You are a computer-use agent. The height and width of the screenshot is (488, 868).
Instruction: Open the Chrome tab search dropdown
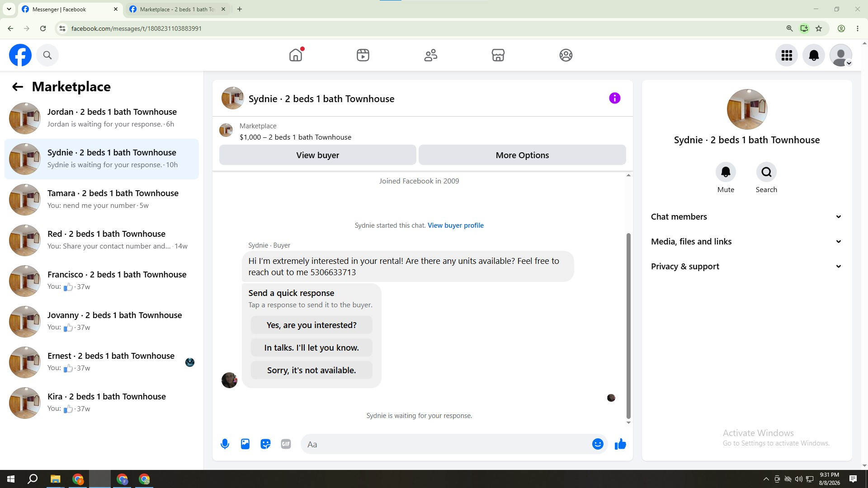[x=9, y=9]
